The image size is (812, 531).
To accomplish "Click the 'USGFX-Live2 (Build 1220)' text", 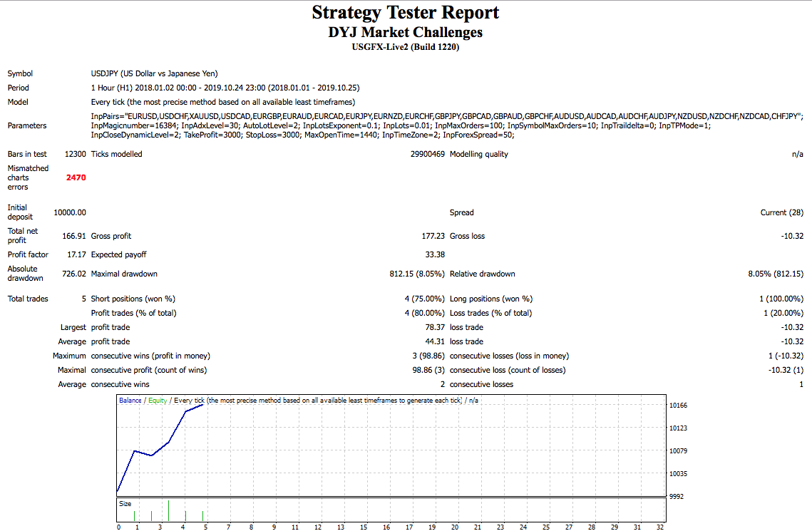I will [x=406, y=47].
